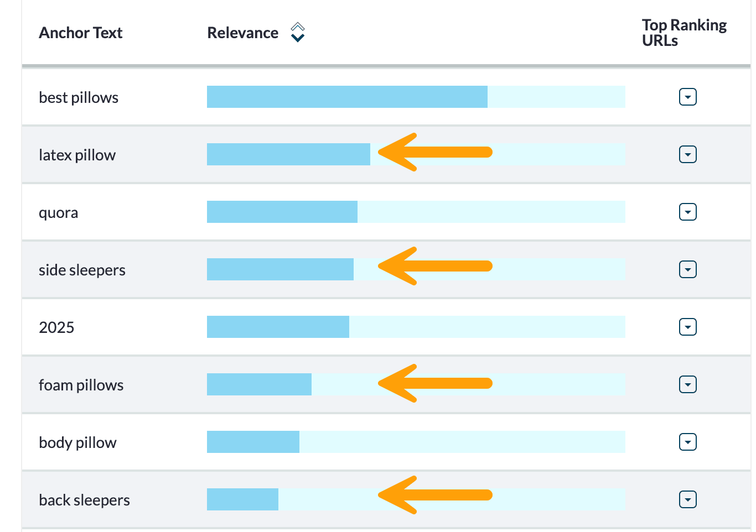Show top ranking URLs for side sleepers

(687, 270)
